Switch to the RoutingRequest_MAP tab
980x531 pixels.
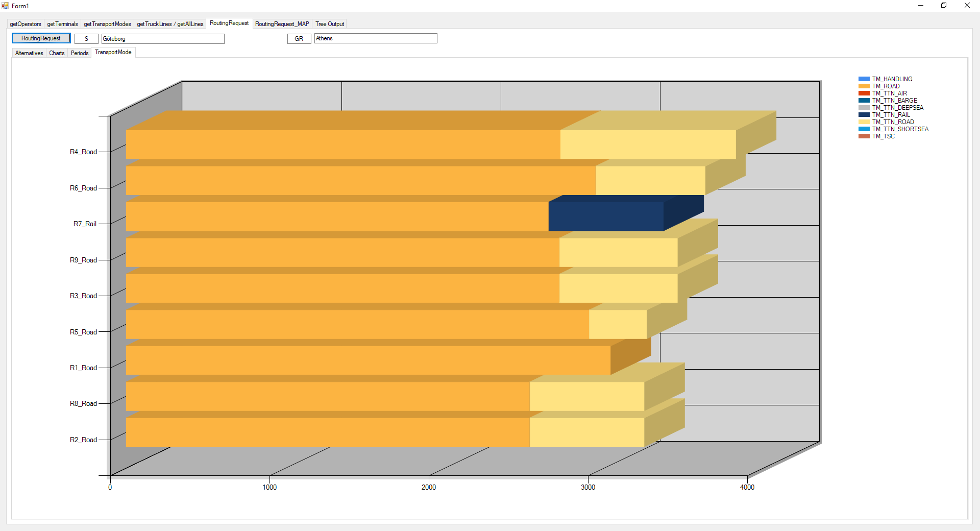point(282,24)
